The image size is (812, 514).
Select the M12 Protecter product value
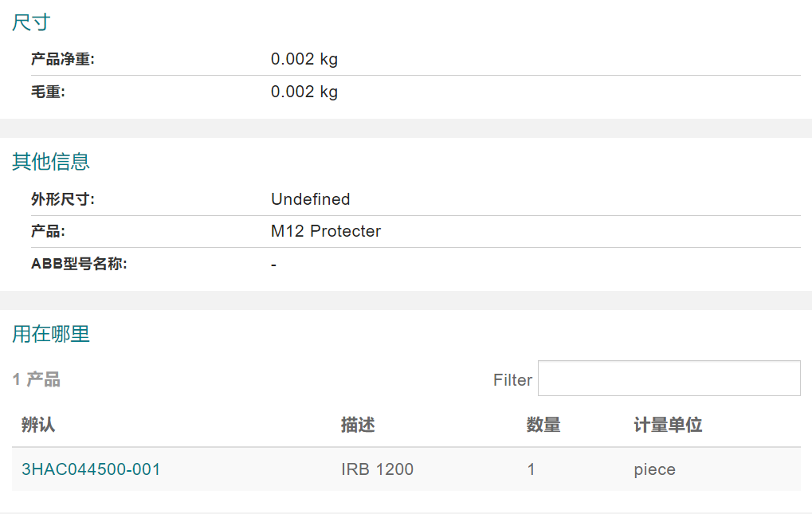click(326, 231)
